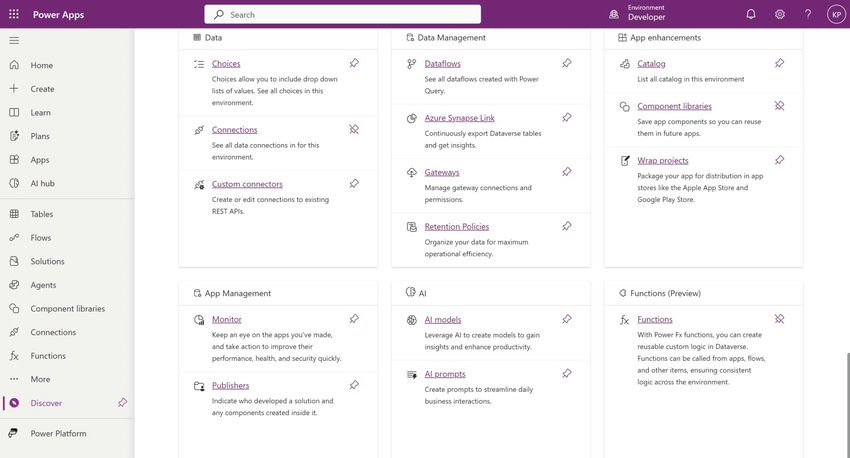This screenshot has width=850, height=458.
Task: Click the notifications bell icon
Action: point(751,14)
